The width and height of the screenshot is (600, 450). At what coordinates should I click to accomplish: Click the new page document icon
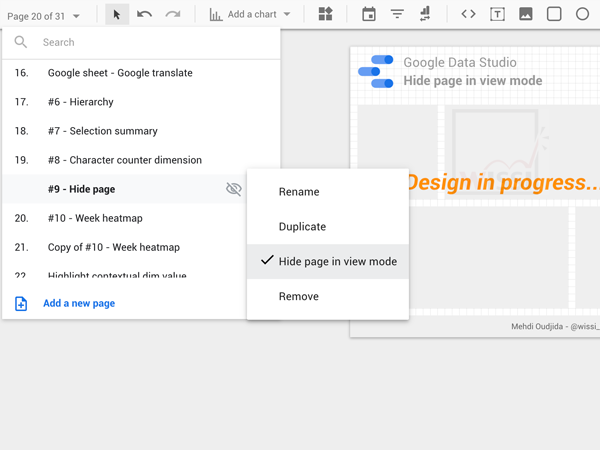21,304
